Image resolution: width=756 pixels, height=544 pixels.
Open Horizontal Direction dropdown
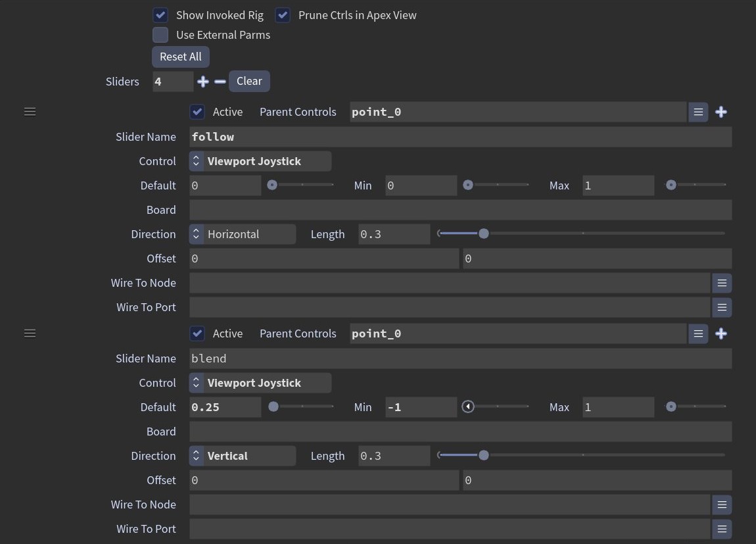pos(243,234)
